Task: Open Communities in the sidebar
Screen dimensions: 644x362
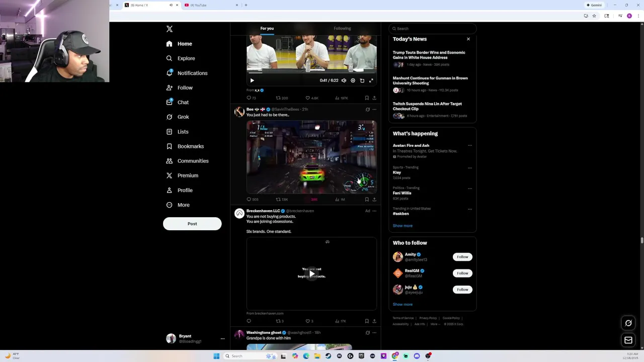Action: click(x=187, y=161)
